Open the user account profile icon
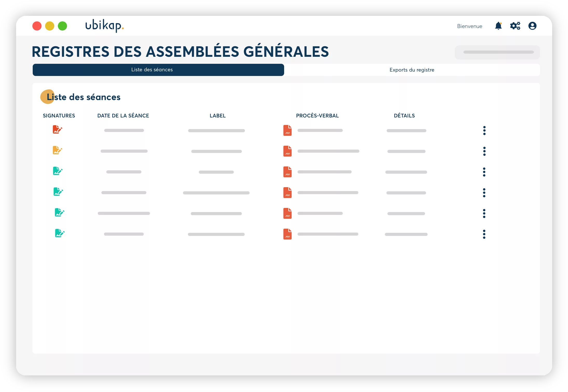This screenshot has width=568, height=392. 532,26
